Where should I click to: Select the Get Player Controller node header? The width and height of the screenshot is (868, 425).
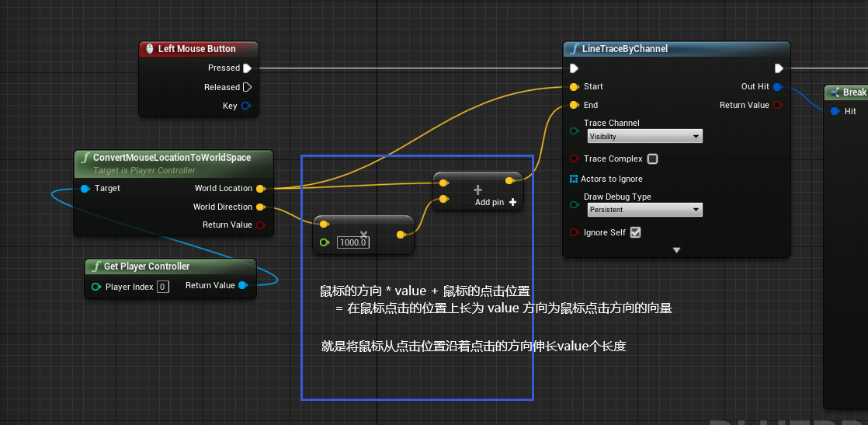[x=170, y=266]
